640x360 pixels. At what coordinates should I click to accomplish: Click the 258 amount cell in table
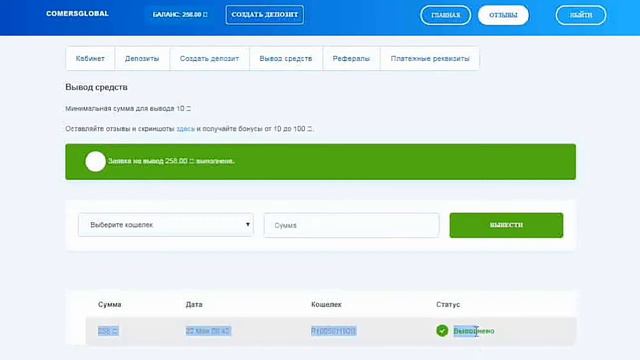(108, 331)
